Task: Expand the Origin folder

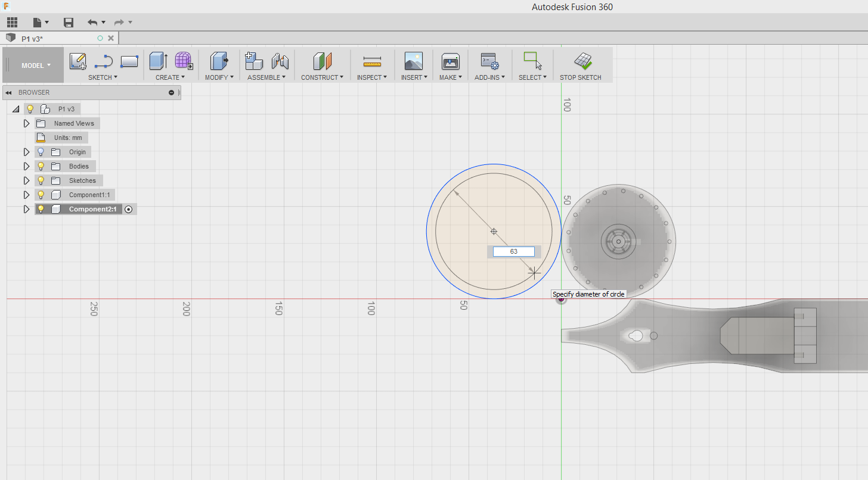Action: point(26,152)
